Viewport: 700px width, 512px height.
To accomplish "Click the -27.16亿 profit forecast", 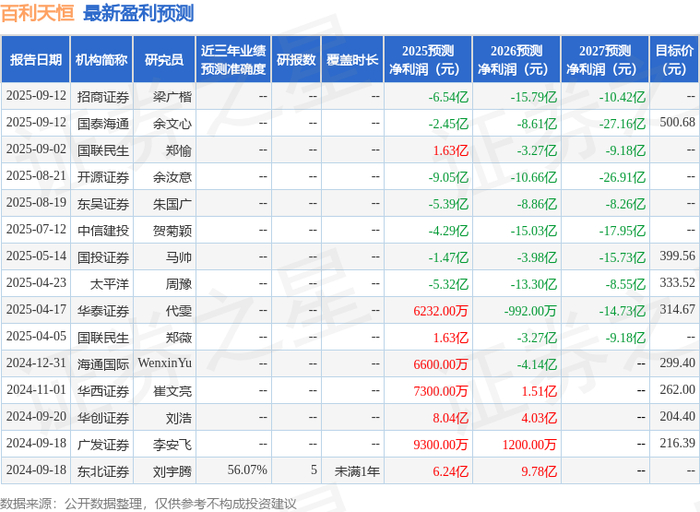I will [x=622, y=124].
